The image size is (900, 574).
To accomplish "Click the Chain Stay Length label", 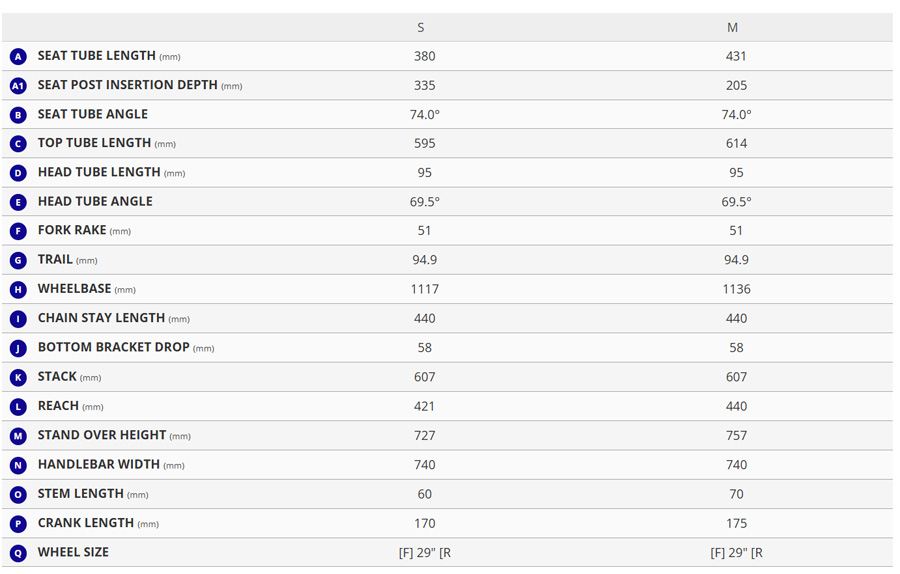I will click(x=101, y=318).
